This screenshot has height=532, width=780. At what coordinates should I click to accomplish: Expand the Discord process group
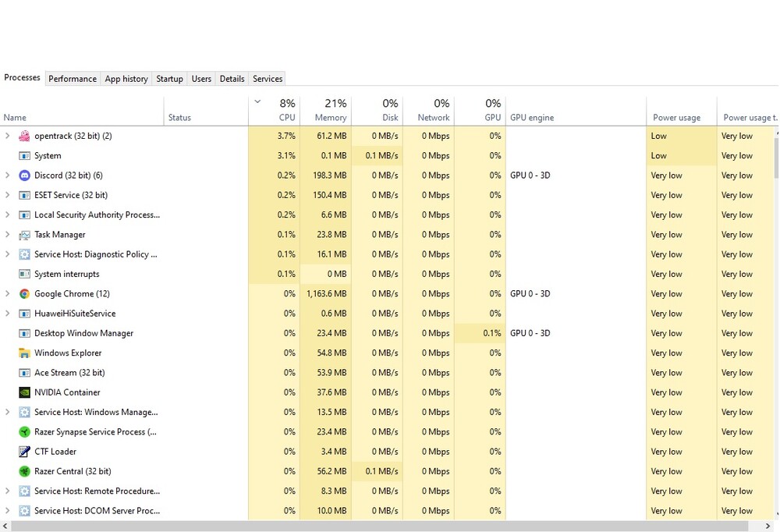[7, 175]
